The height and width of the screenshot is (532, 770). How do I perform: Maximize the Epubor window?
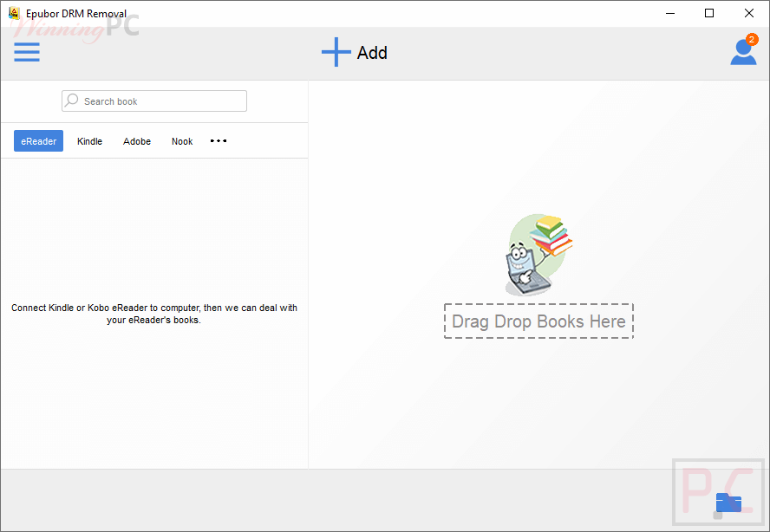click(x=709, y=13)
